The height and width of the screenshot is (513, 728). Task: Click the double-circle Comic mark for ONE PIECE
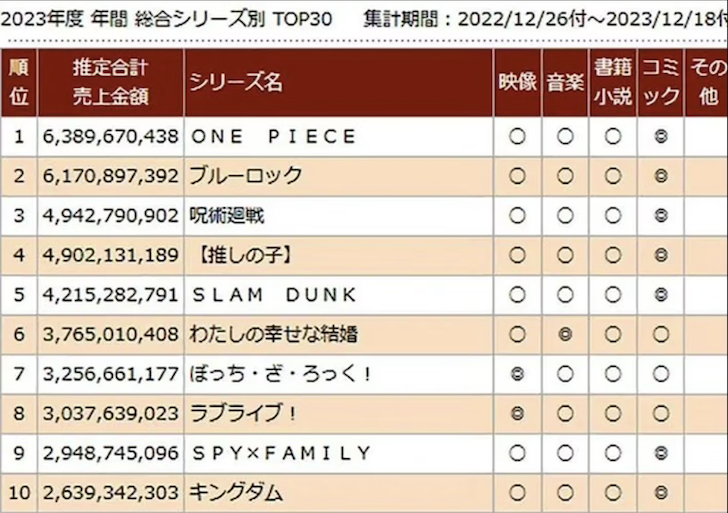point(661,136)
